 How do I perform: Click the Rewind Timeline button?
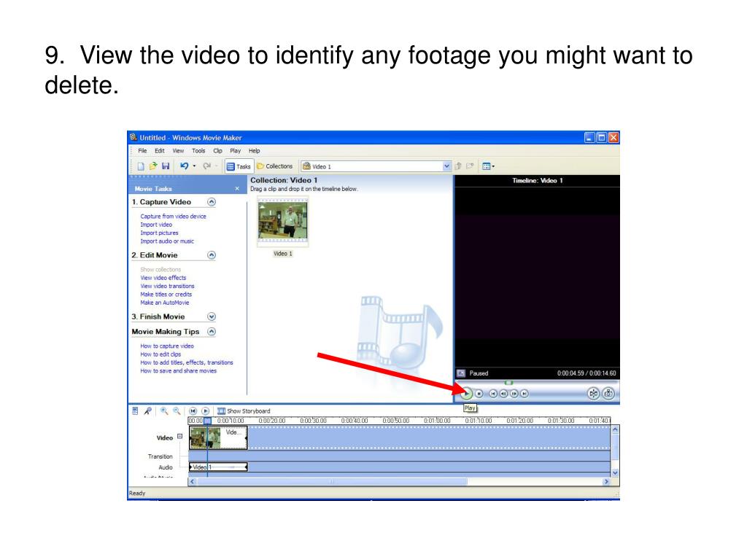tap(193, 411)
